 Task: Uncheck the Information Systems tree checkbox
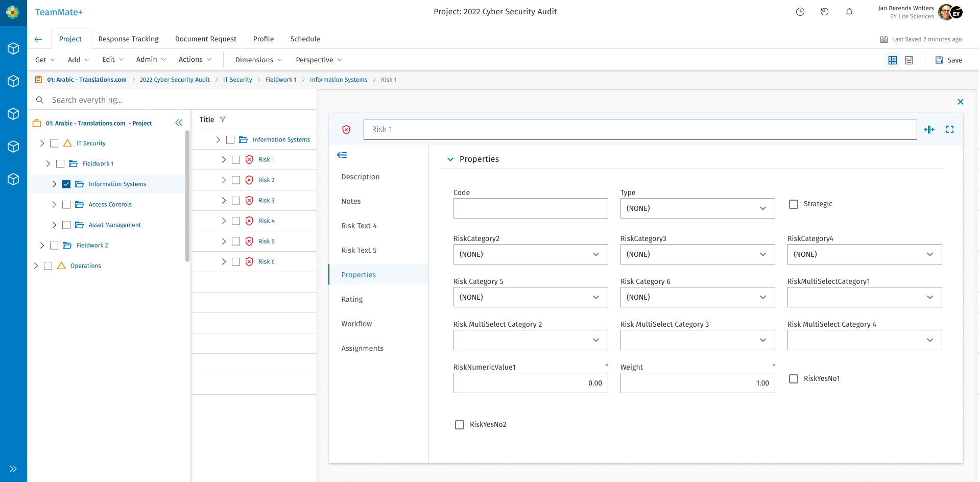[66, 184]
